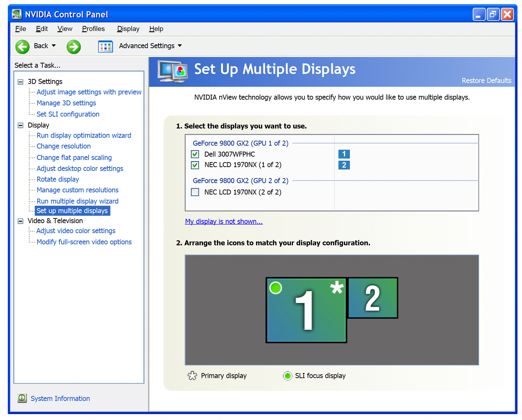Click the green Forward arrow icon

tap(73, 46)
